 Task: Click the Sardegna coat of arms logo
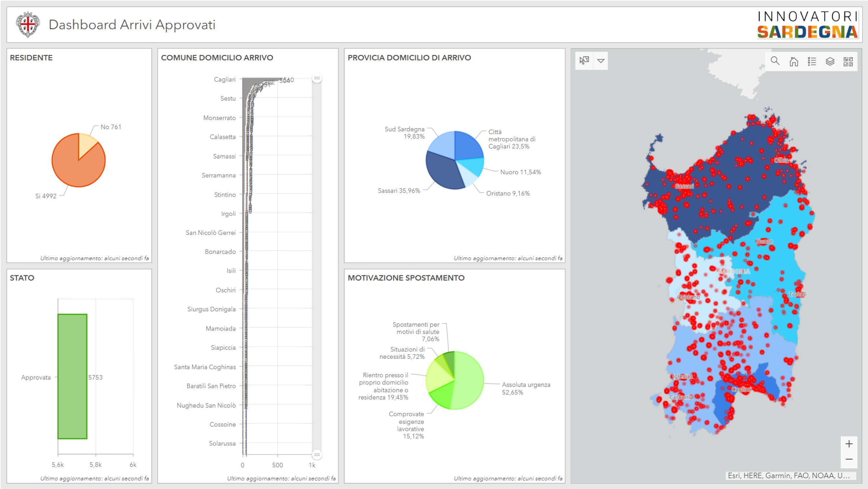pos(28,25)
